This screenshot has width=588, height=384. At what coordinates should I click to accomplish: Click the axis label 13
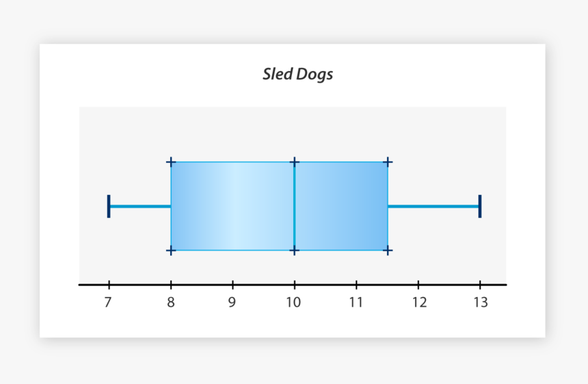tap(480, 303)
